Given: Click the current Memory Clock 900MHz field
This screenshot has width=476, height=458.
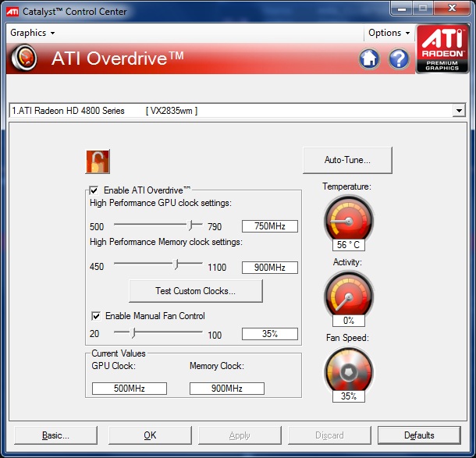Looking at the screenshot, I should (x=227, y=389).
